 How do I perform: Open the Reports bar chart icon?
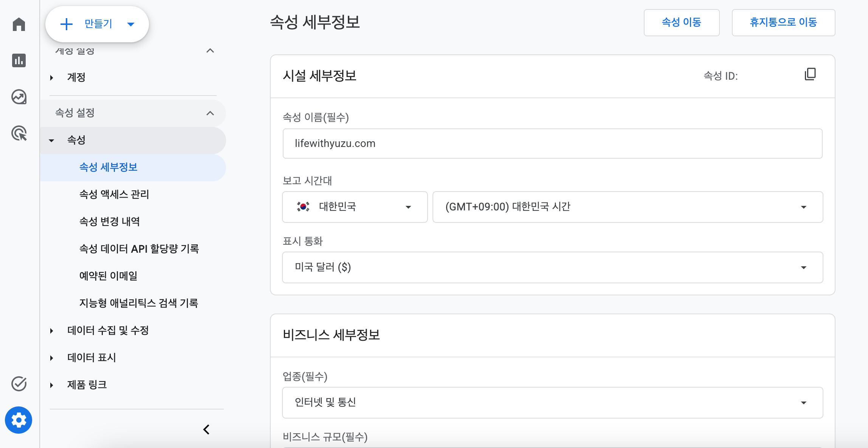(x=19, y=60)
